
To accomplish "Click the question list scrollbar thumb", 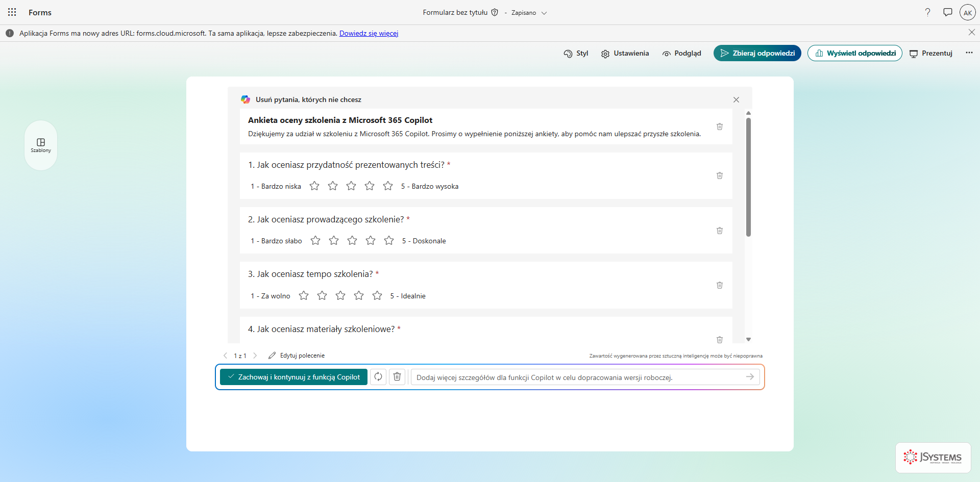I will click(x=748, y=177).
